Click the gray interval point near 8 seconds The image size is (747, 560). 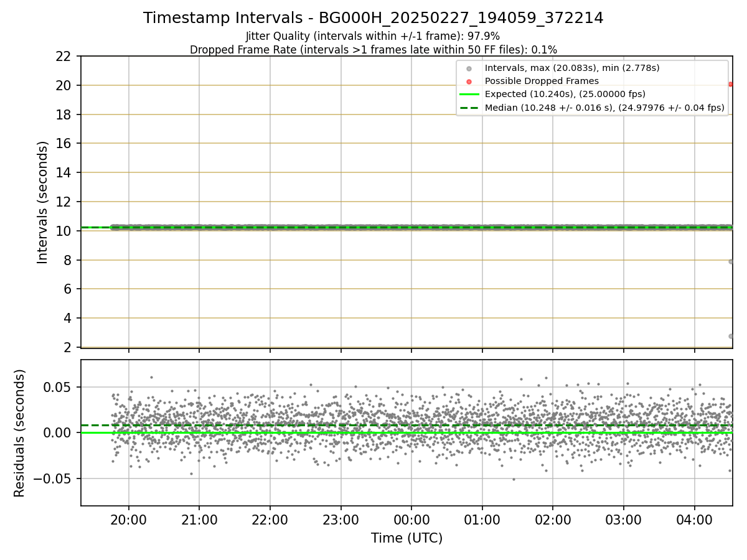731,261
